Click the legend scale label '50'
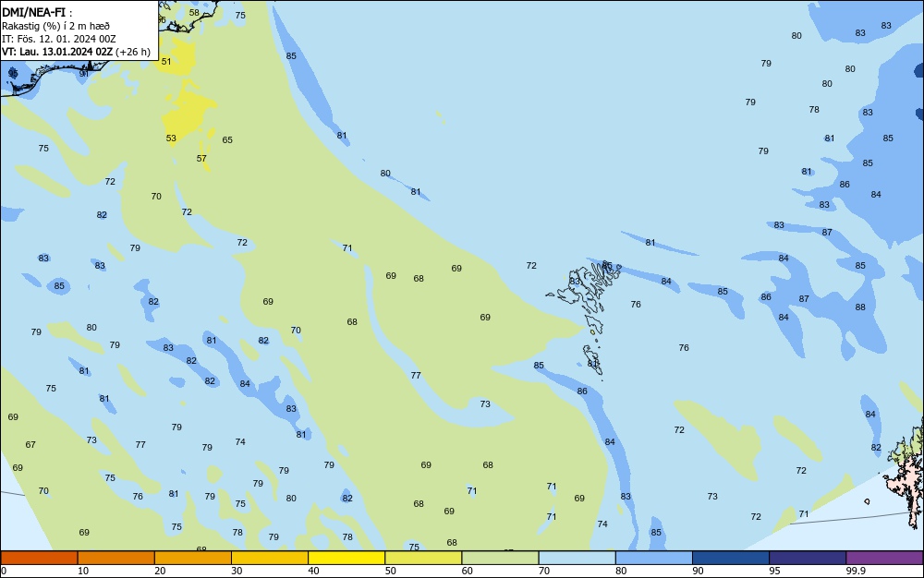This screenshot has width=924, height=578. [390, 571]
